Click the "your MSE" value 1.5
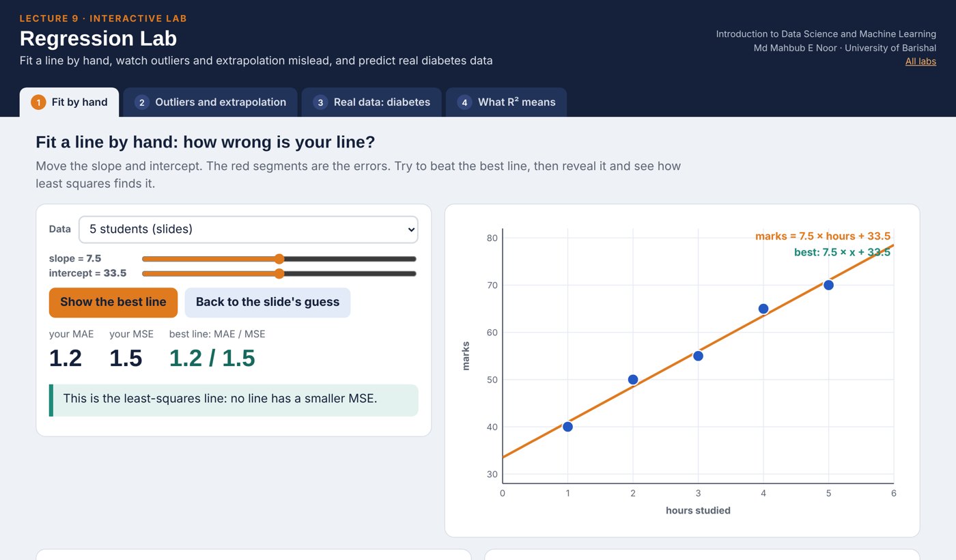Screen dimensions: 956x560 126,358
